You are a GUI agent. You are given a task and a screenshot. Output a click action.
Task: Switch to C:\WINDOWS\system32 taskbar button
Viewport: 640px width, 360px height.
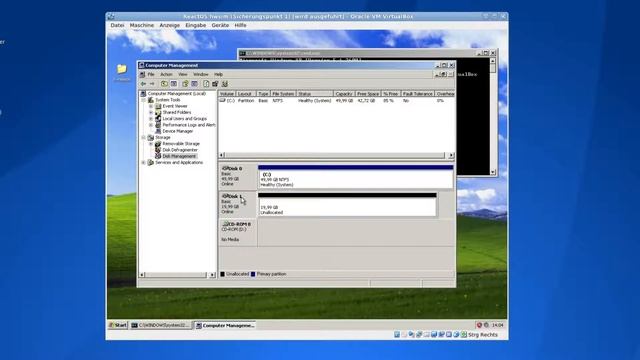click(160, 325)
